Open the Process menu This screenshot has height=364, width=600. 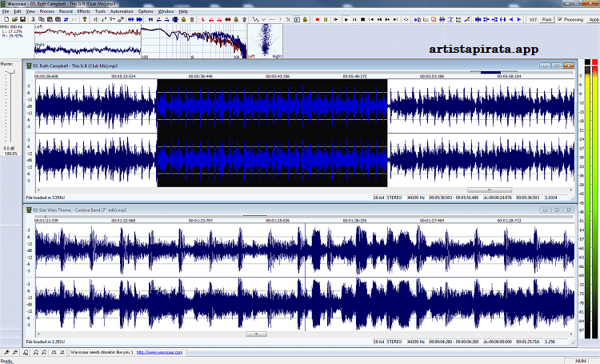[47, 11]
